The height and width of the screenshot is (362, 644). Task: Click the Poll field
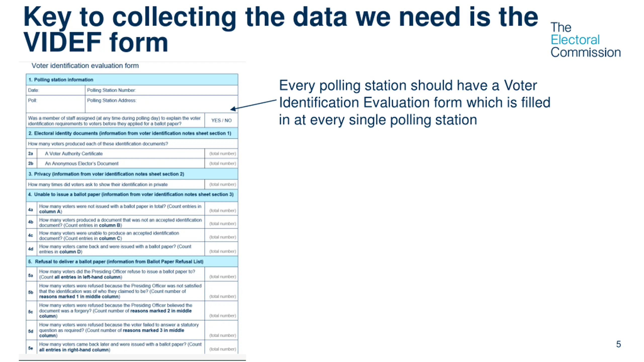point(56,104)
